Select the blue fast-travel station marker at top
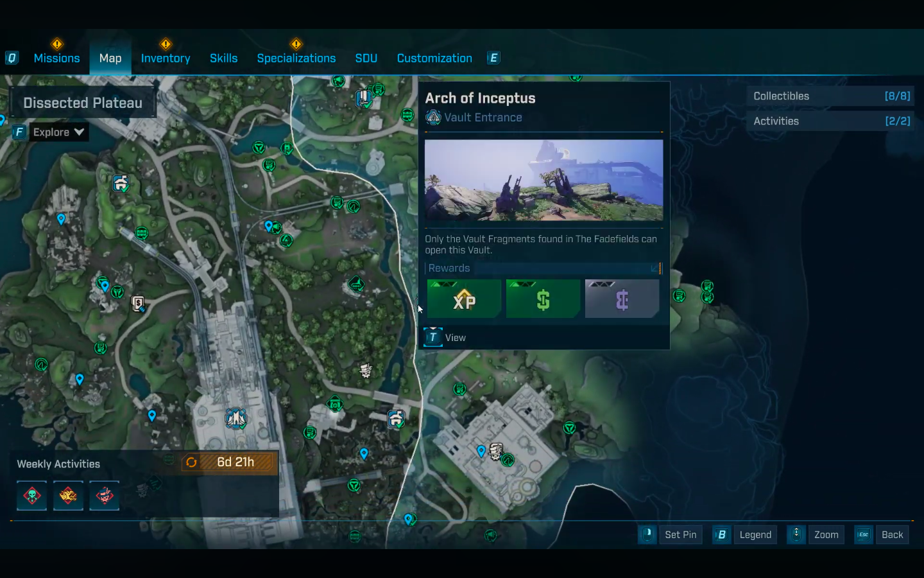Screen dimensions: 924x578 point(364,98)
